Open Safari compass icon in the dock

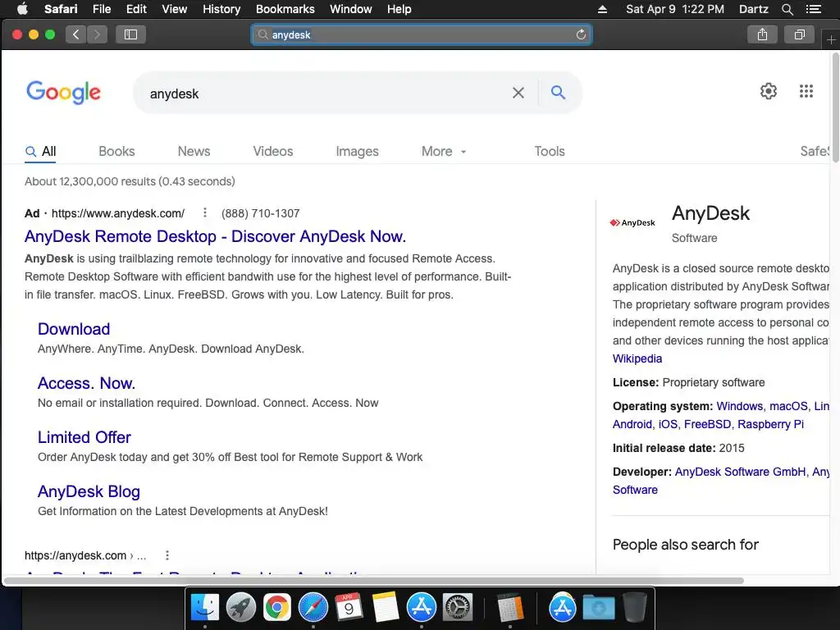click(313, 608)
